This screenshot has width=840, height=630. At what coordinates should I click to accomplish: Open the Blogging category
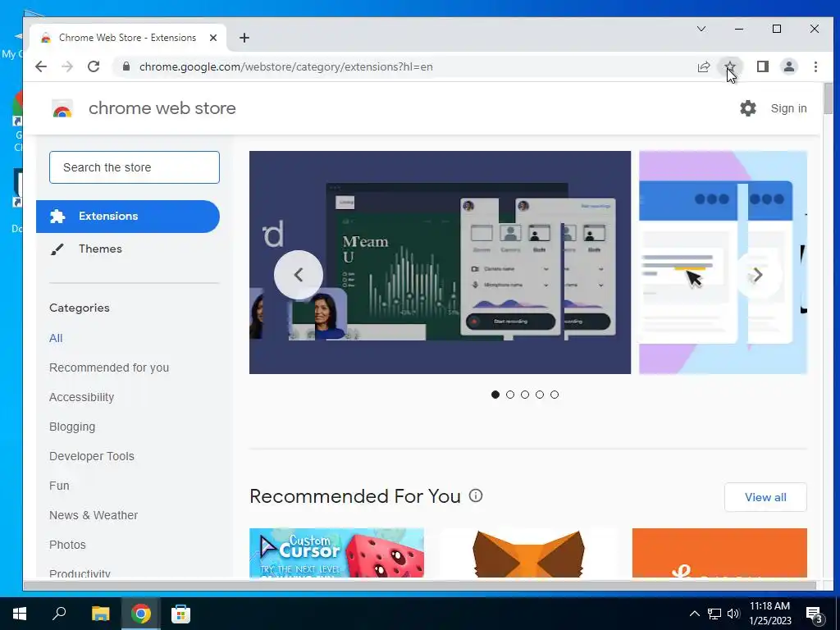point(72,427)
